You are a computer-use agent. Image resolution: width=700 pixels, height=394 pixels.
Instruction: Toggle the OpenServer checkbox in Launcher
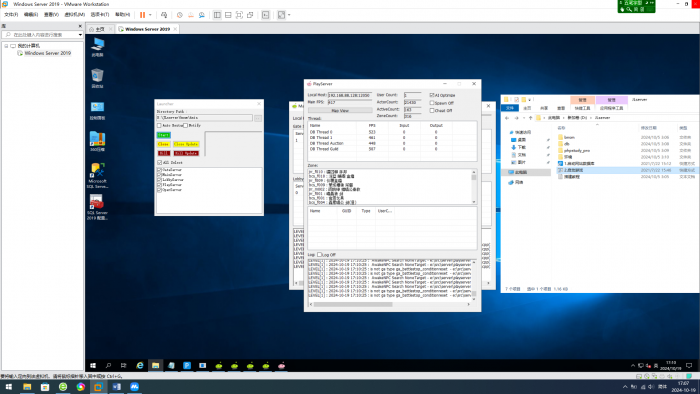(159, 190)
